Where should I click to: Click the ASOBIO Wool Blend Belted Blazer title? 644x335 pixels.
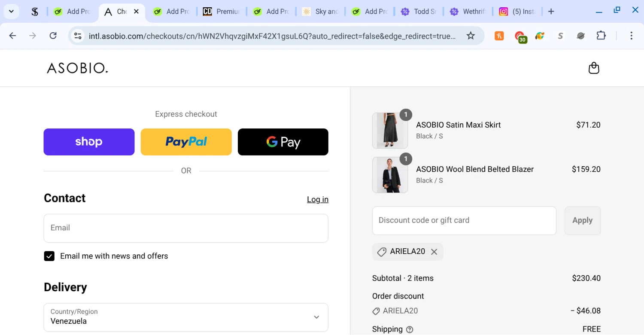coord(475,169)
